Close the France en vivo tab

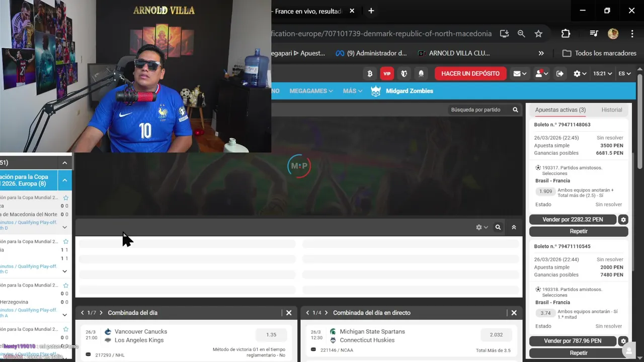pyautogui.click(x=352, y=11)
